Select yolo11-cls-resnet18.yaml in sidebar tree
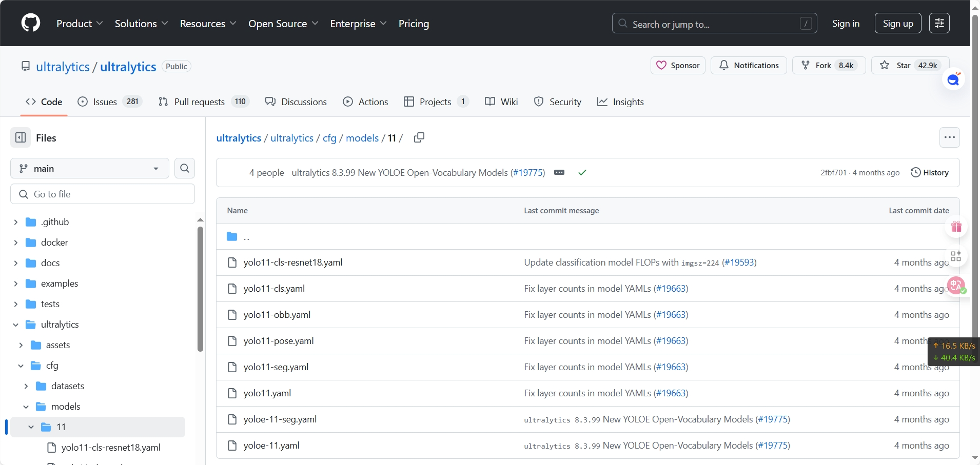Viewport: 980px width, 465px height. [111, 448]
